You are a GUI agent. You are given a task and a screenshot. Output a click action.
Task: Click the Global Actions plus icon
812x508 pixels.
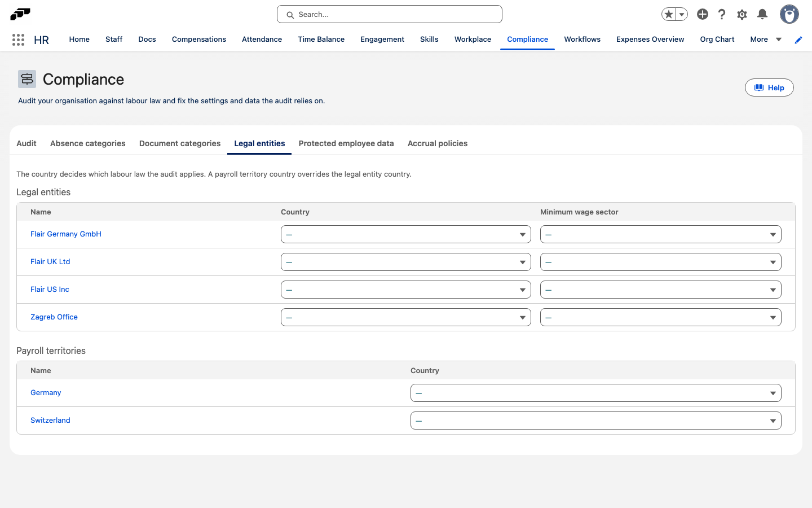pos(703,14)
